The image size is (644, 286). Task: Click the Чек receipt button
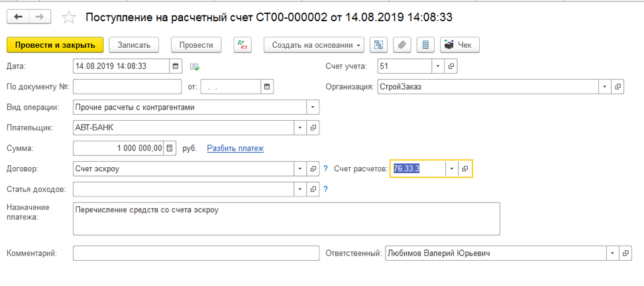coord(459,44)
